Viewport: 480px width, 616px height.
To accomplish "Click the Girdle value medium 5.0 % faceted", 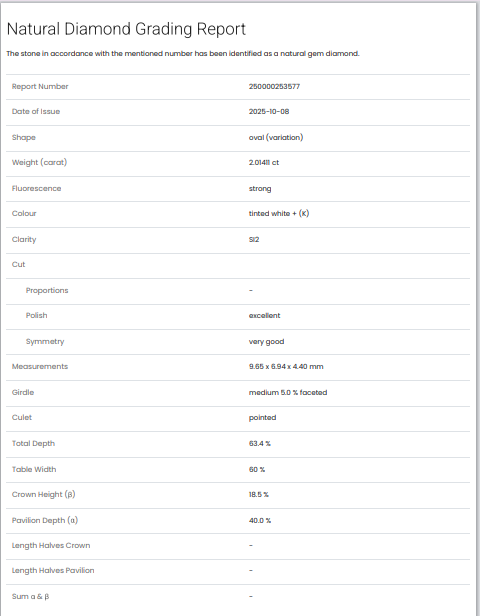I will coord(288,392).
